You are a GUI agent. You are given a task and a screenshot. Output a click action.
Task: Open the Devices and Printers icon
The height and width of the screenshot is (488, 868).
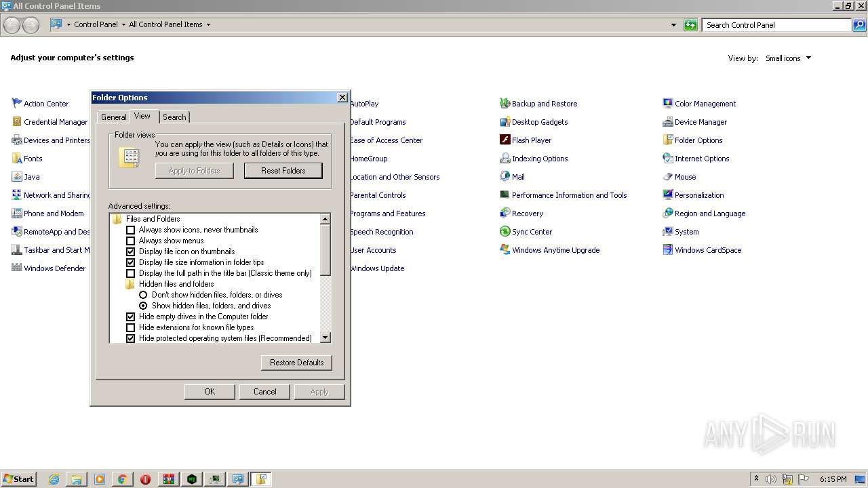17,140
